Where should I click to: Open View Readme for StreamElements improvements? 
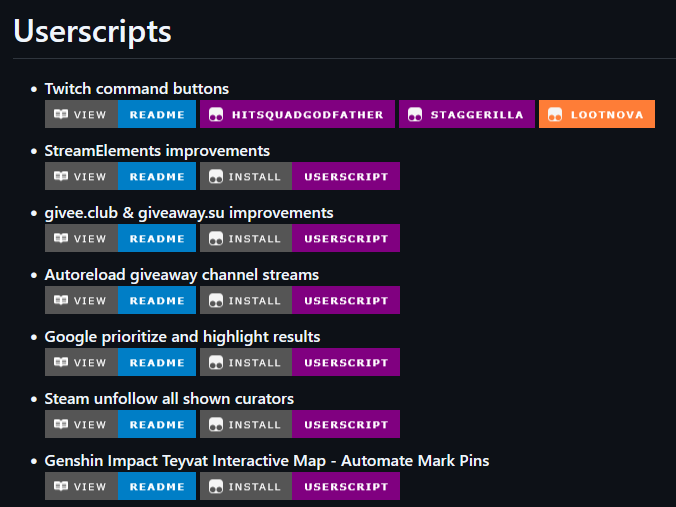(x=120, y=176)
